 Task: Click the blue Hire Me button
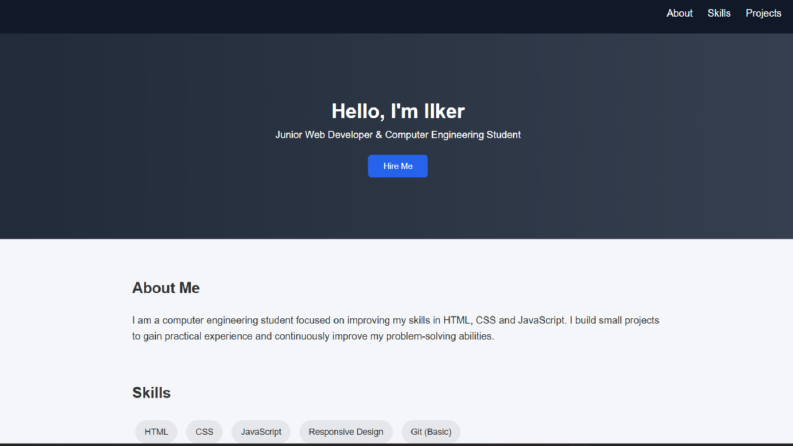(398, 166)
